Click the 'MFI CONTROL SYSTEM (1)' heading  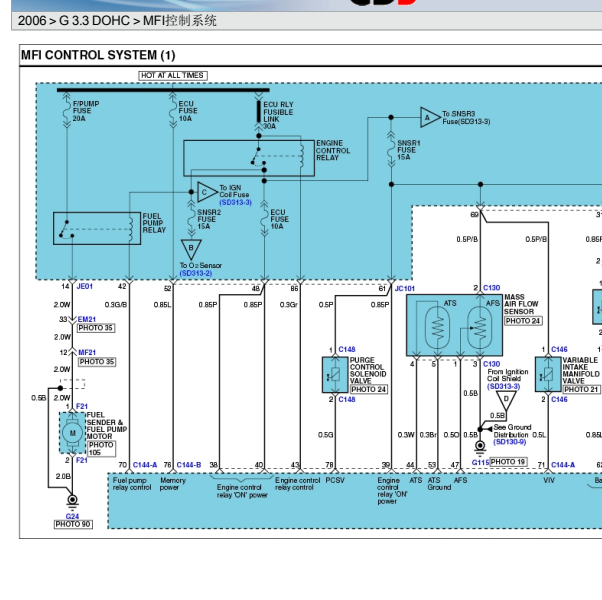click(98, 55)
